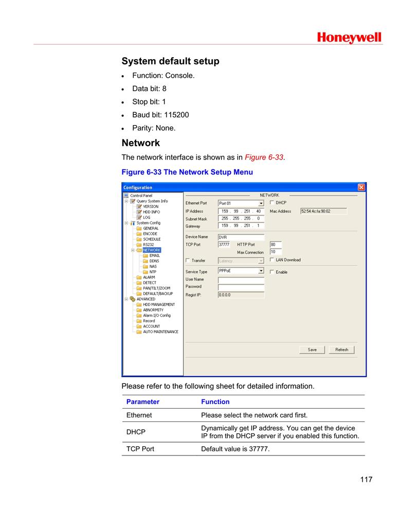
Task: Select the LOG tree icon
Action: click(x=139, y=217)
